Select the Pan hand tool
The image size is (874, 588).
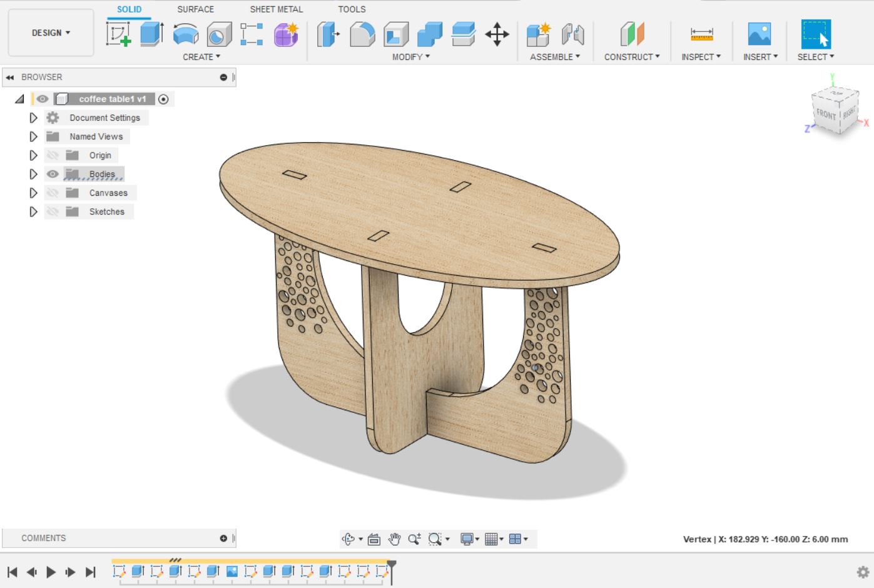click(x=394, y=539)
